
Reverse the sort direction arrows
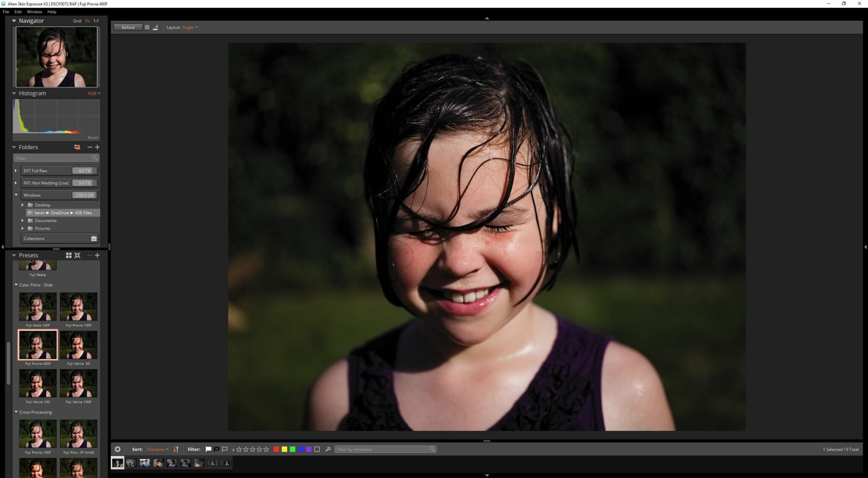176,449
